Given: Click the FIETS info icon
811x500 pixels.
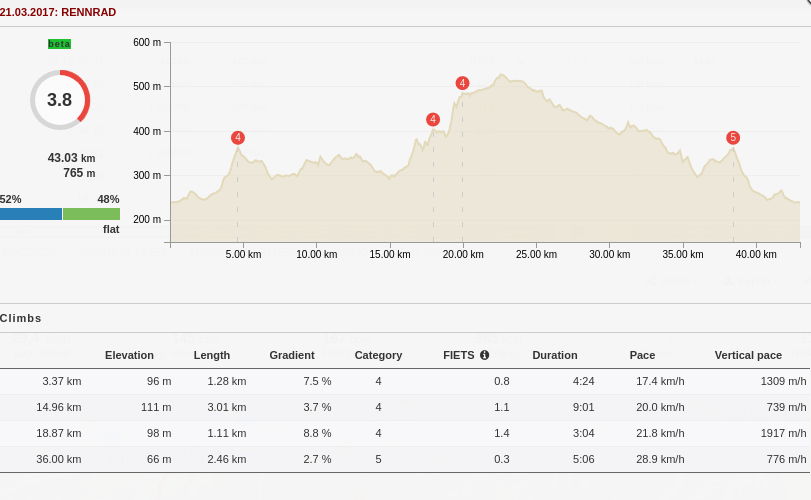Looking at the screenshot, I should coord(485,355).
